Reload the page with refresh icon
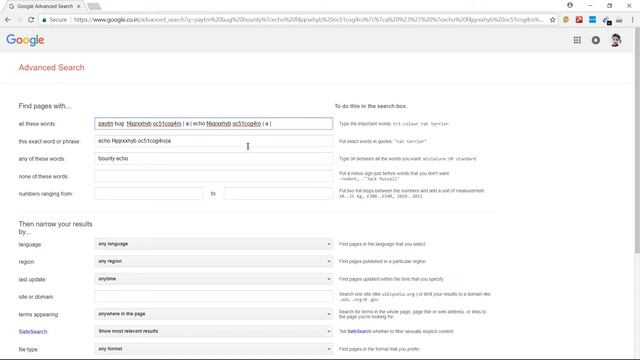640x360 pixels. [x=31, y=20]
